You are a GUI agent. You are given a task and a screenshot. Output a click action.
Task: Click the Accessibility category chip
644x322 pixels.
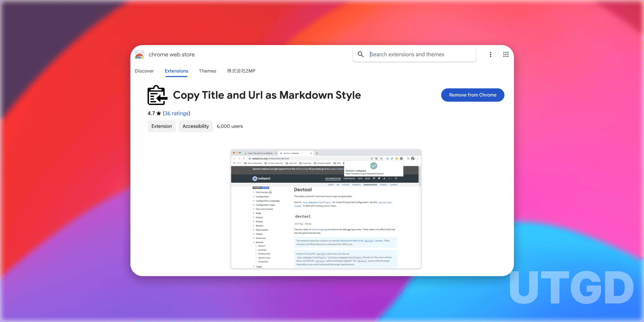coord(196,126)
